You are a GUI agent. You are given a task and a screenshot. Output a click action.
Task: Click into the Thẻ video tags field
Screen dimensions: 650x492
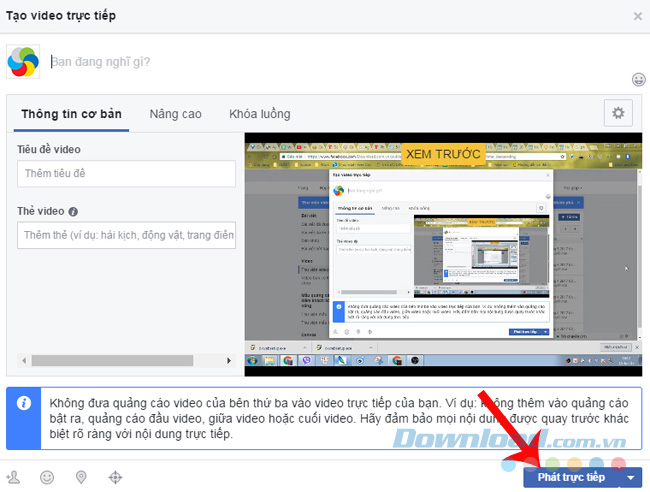[x=126, y=236]
